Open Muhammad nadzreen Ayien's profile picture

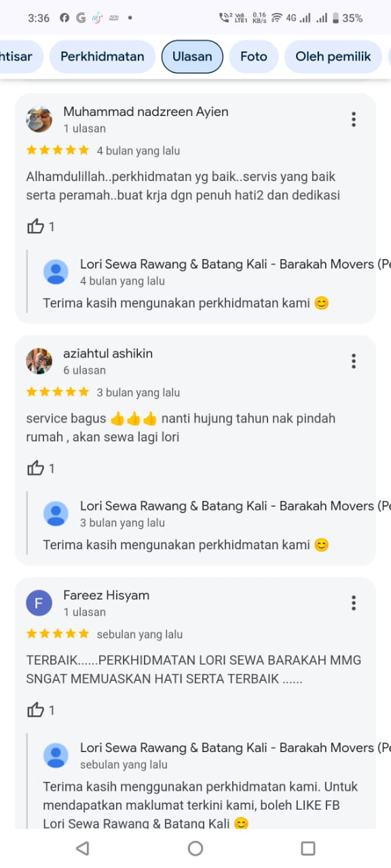click(39, 119)
